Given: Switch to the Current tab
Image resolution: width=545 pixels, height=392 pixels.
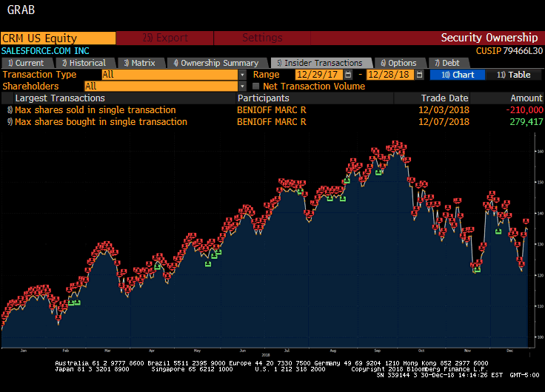Looking at the screenshot, I should coord(27,63).
